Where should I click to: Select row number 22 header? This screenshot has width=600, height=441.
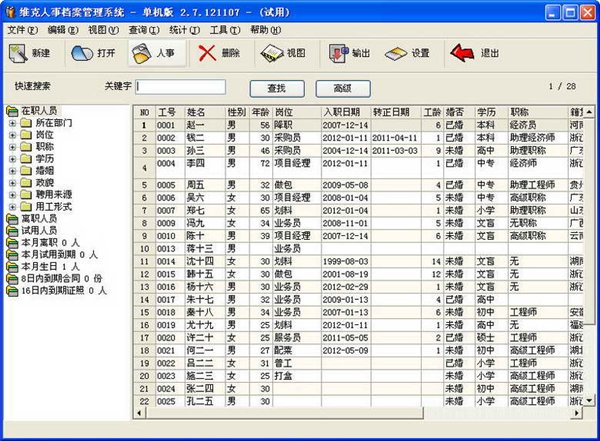tap(144, 401)
